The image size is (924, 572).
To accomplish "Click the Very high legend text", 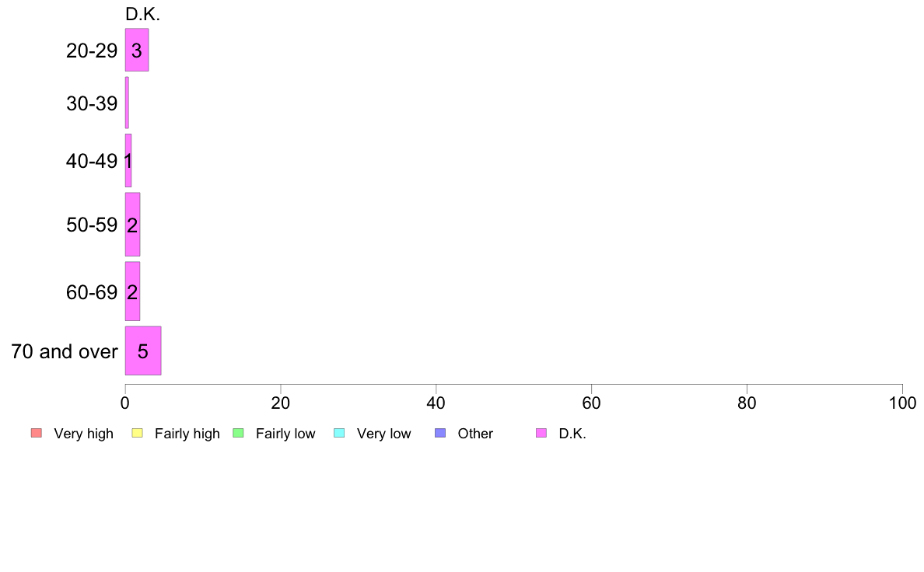I will pos(84,434).
